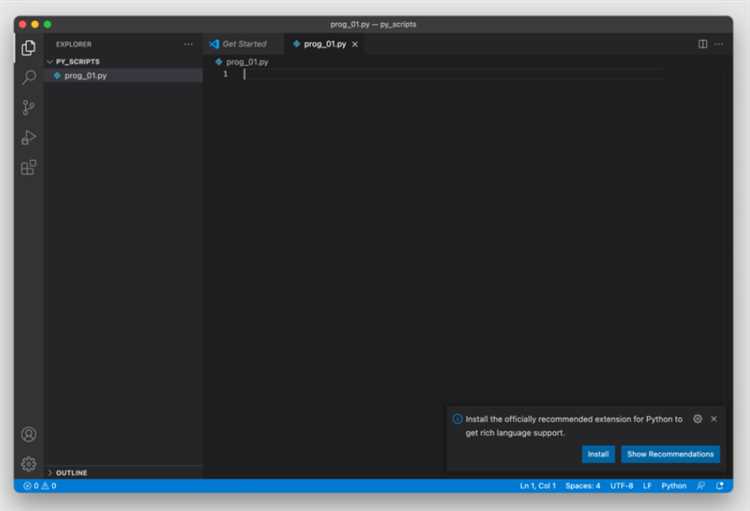Click the info icon in notification

[457, 419]
